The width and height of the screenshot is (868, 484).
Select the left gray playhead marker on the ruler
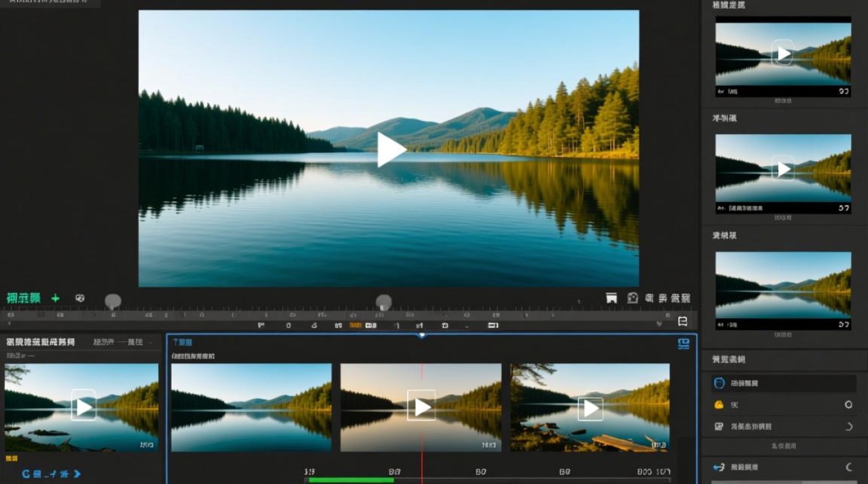pos(113,301)
